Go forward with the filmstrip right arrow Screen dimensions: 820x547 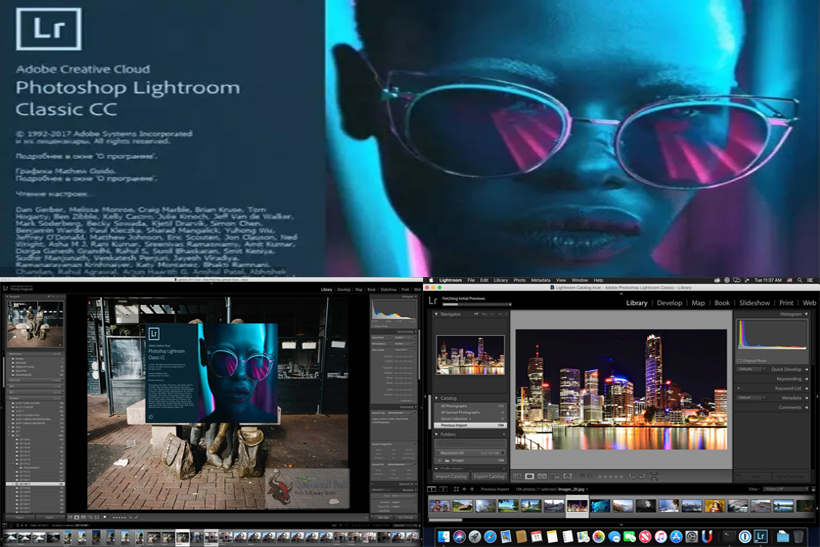point(472,489)
